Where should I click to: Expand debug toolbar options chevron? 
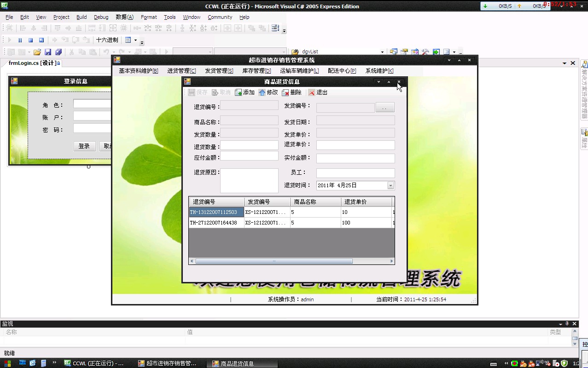142,42
